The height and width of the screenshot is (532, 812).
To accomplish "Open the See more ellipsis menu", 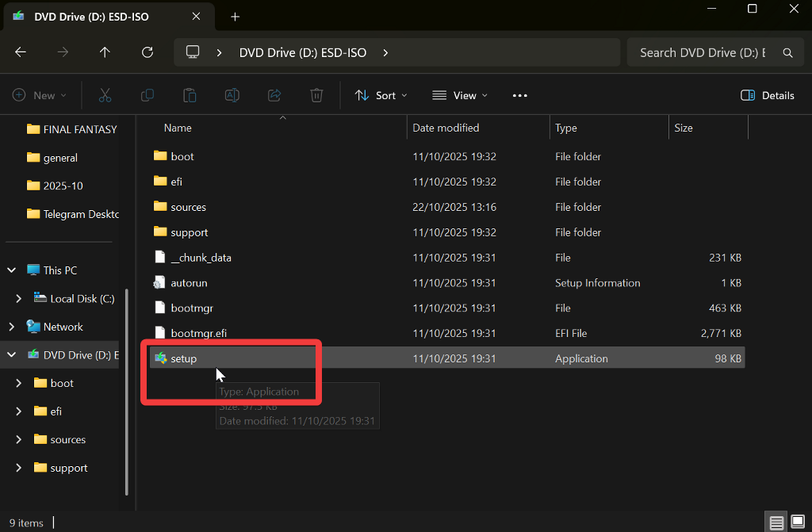I will (519, 95).
